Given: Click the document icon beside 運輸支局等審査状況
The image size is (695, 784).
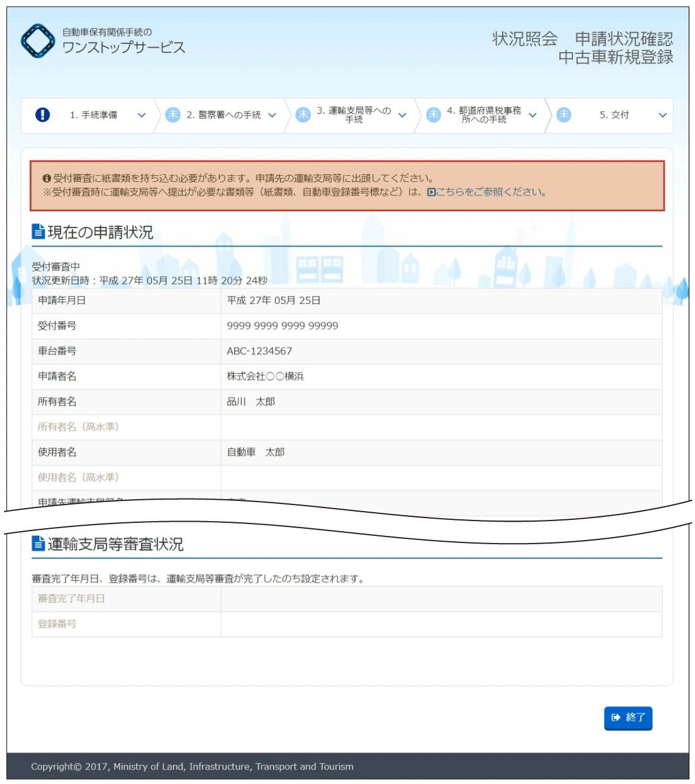Looking at the screenshot, I should point(38,543).
